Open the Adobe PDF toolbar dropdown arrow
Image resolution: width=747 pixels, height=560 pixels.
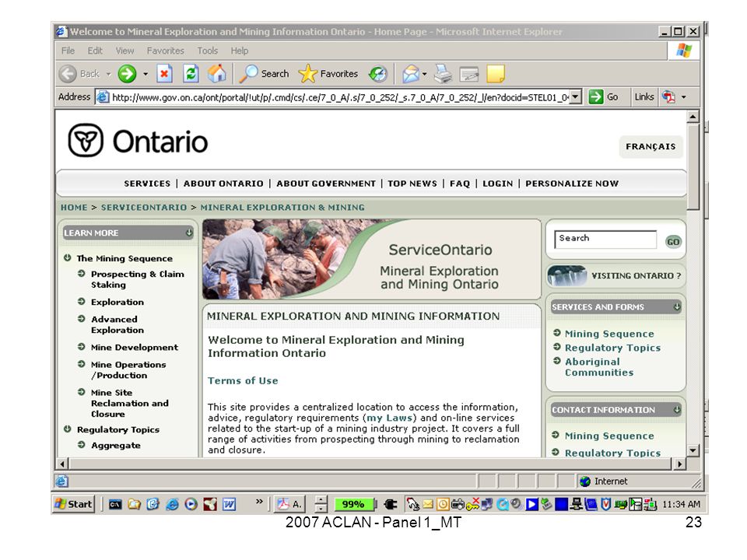tap(684, 97)
